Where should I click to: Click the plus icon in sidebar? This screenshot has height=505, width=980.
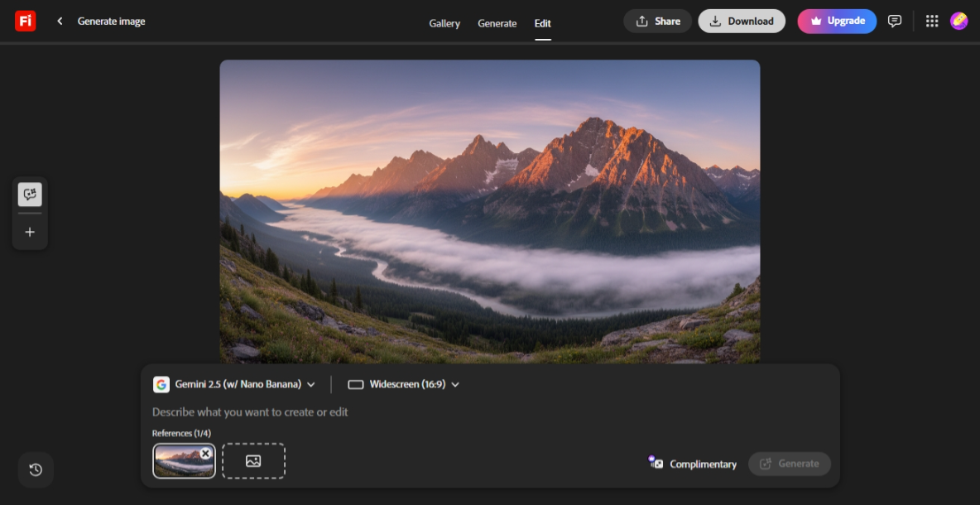click(x=30, y=233)
